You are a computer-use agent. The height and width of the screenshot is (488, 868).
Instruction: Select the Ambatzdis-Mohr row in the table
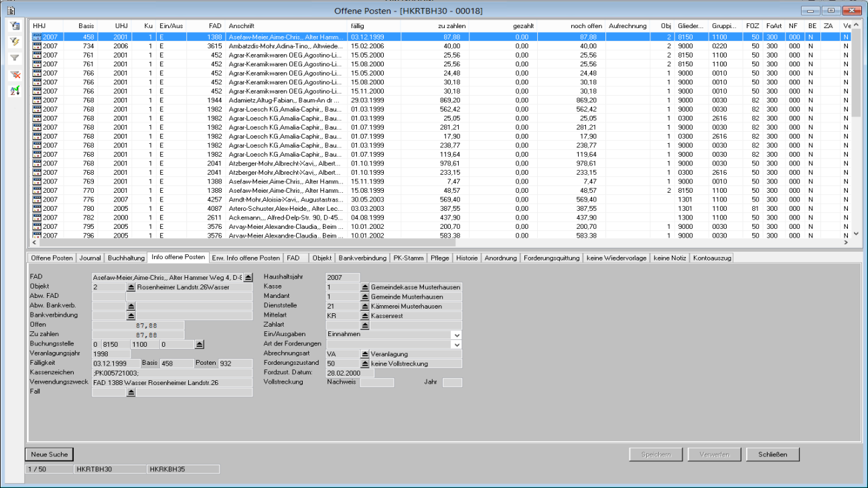(x=281, y=46)
